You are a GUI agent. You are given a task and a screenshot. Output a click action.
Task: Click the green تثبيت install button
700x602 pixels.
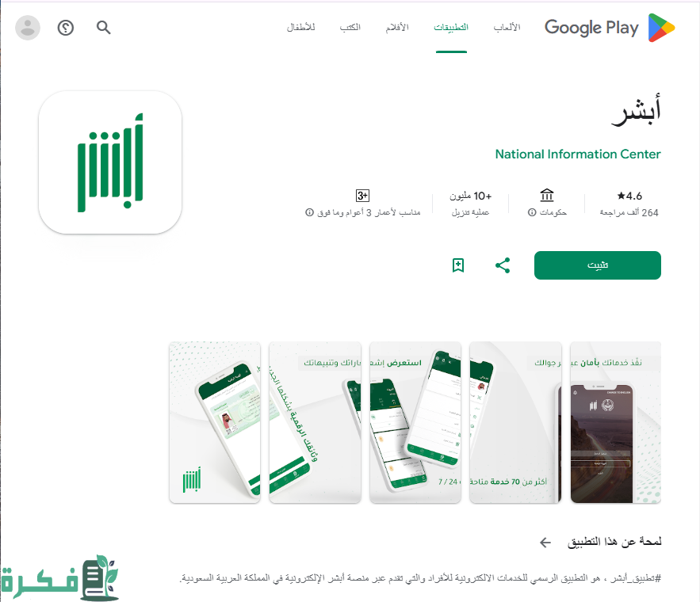click(x=597, y=265)
